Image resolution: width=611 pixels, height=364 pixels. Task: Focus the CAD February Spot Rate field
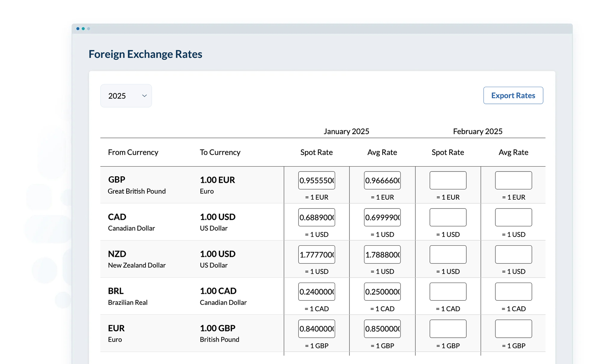click(x=448, y=217)
